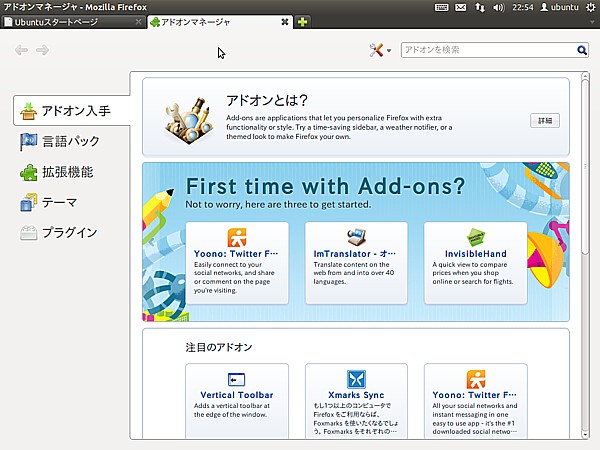This screenshot has height=450, width=600.
Task: Open the mail envelope indicator
Action: 461,7
